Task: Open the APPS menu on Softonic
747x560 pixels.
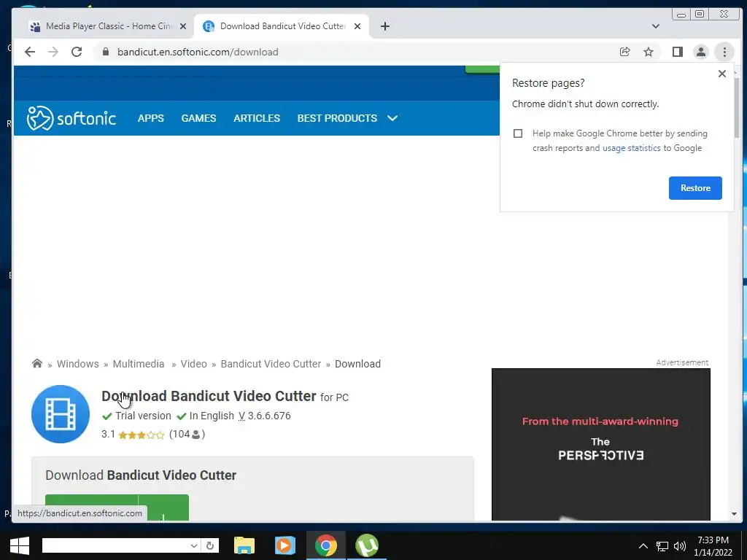Action: [150, 118]
